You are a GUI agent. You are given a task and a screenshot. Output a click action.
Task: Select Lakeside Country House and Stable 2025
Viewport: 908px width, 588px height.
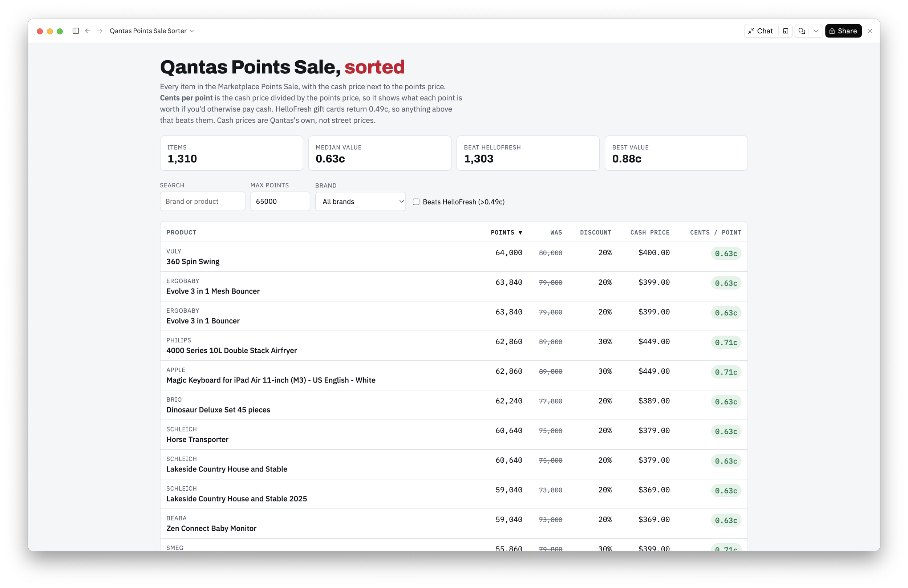[236, 499]
